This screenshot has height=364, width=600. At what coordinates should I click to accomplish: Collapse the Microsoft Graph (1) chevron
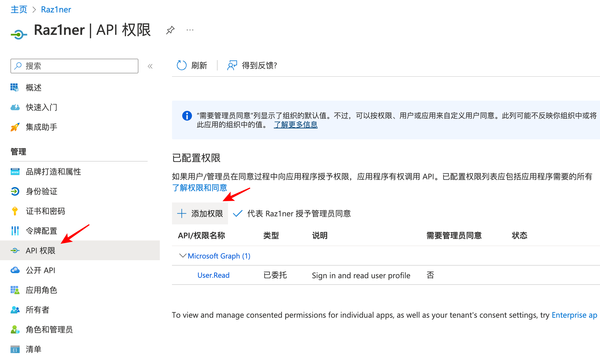tap(182, 256)
